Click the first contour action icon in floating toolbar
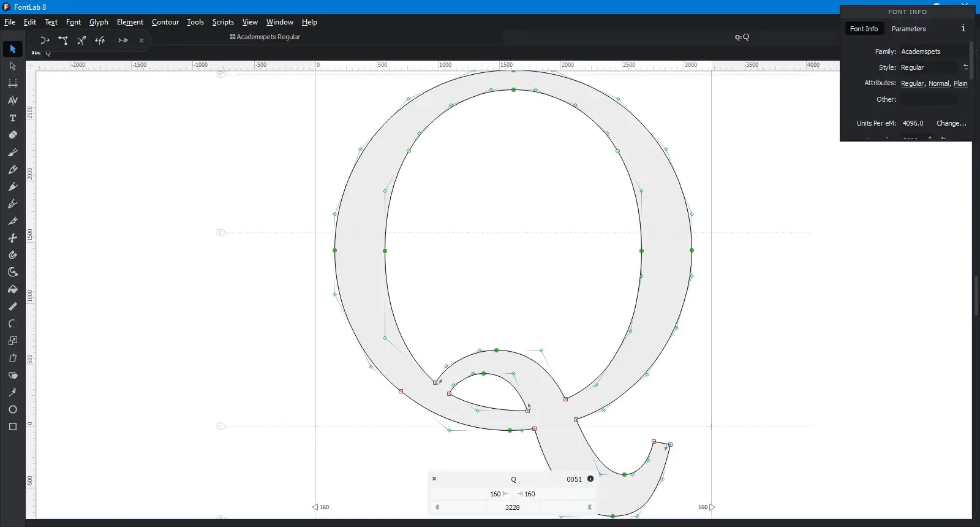Screen dimensions: 980x527 coord(45,40)
